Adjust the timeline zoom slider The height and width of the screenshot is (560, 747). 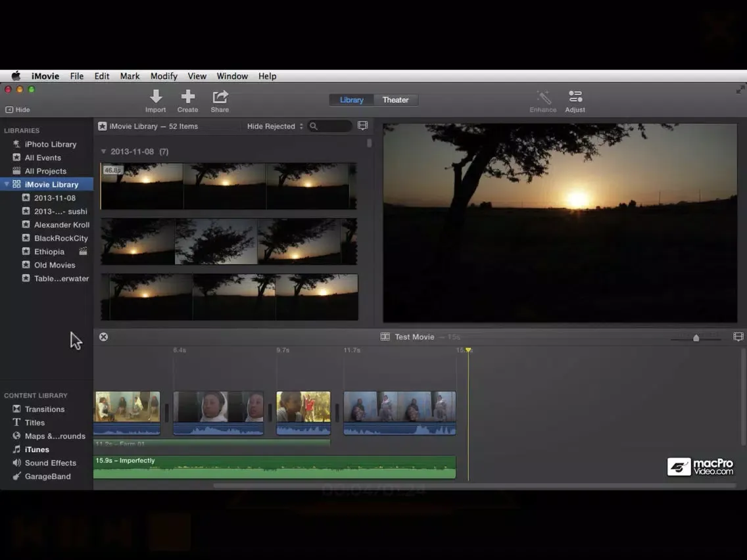pos(696,338)
